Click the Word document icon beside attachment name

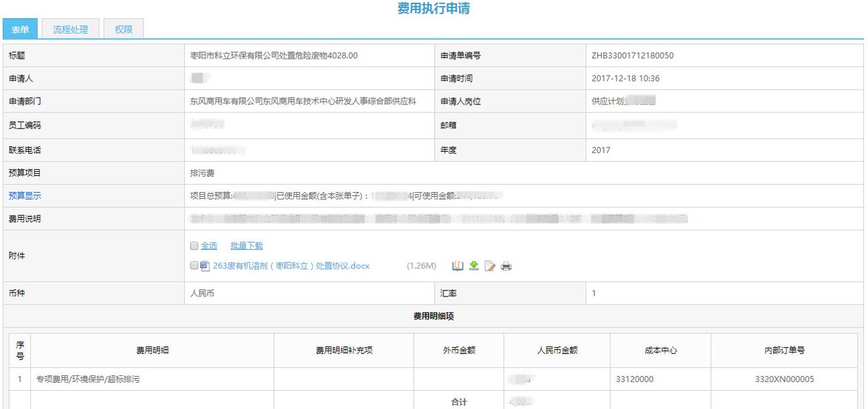pyautogui.click(x=205, y=266)
